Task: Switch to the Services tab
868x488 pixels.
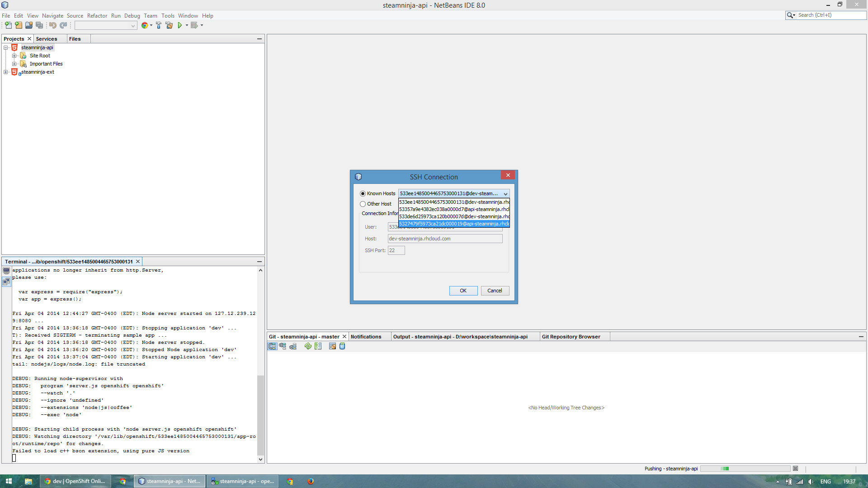Action: [x=47, y=39]
